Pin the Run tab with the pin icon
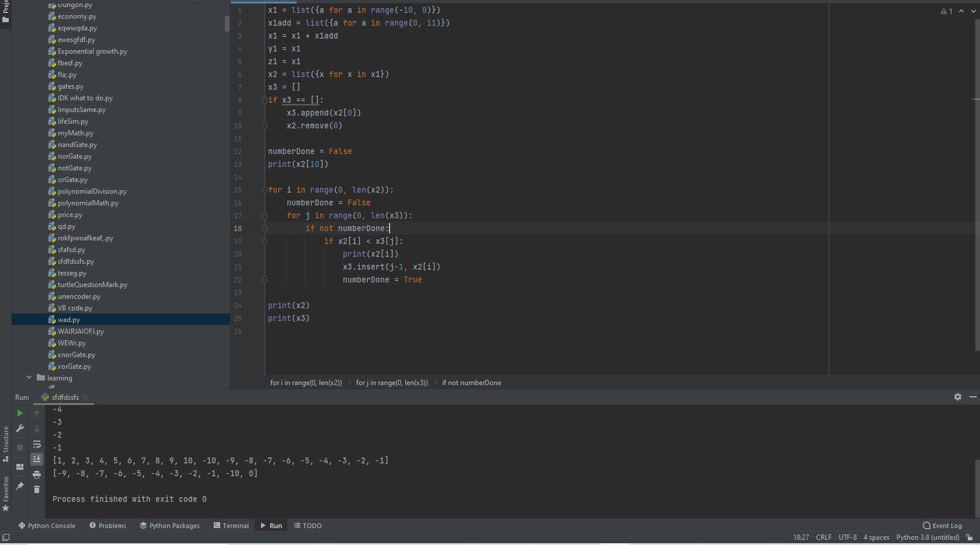The width and height of the screenshot is (980, 545). pyautogui.click(x=20, y=486)
